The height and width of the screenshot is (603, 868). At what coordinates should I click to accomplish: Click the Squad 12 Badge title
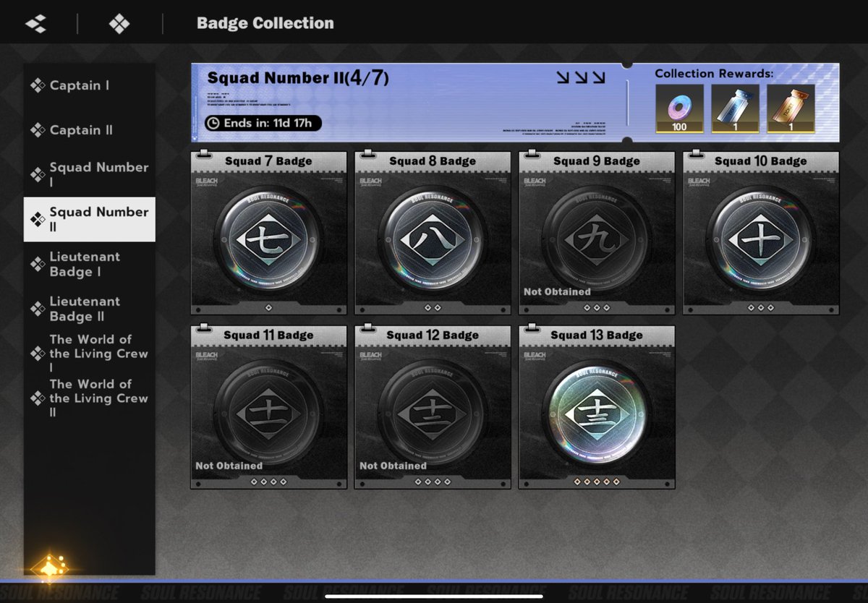tap(433, 335)
